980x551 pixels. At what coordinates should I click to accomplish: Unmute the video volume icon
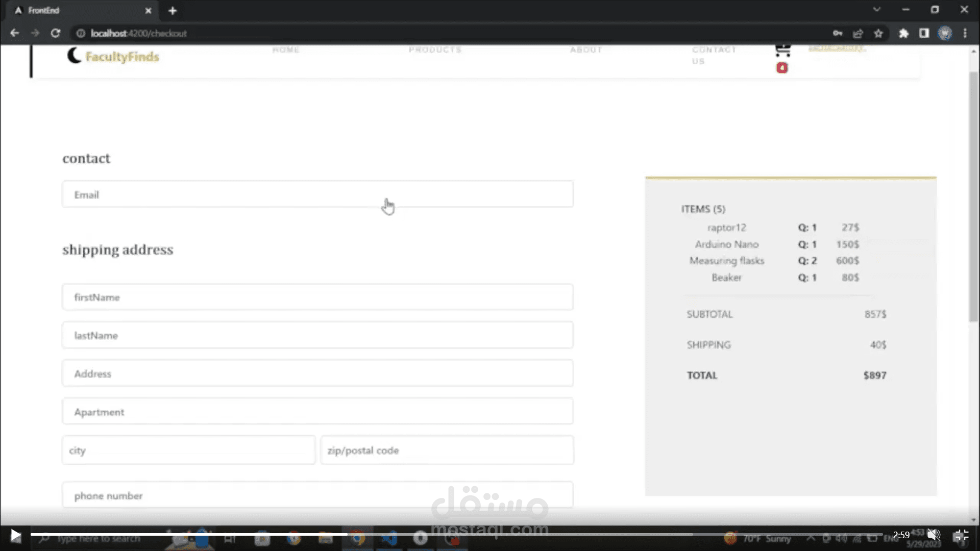coord(934,535)
